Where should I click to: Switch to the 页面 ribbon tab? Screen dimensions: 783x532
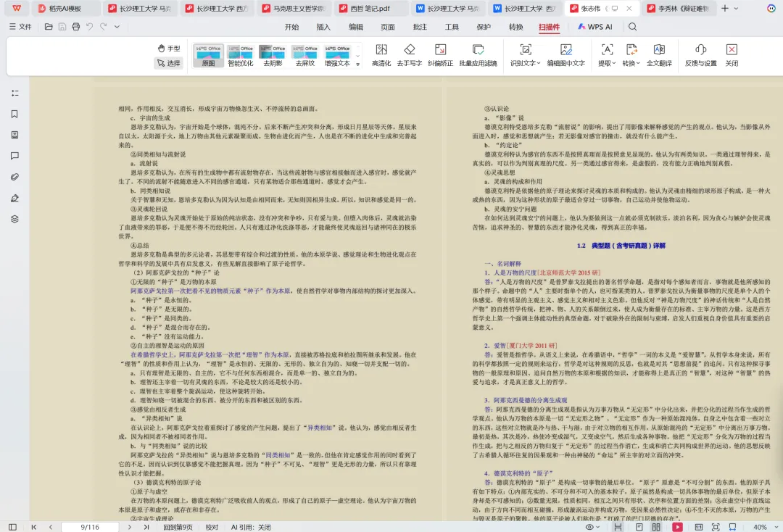(x=387, y=27)
